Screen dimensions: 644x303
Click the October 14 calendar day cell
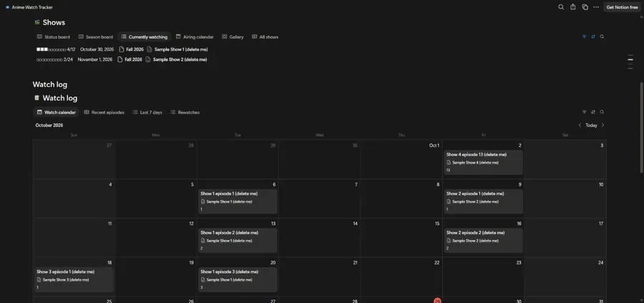[x=320, y=238]
